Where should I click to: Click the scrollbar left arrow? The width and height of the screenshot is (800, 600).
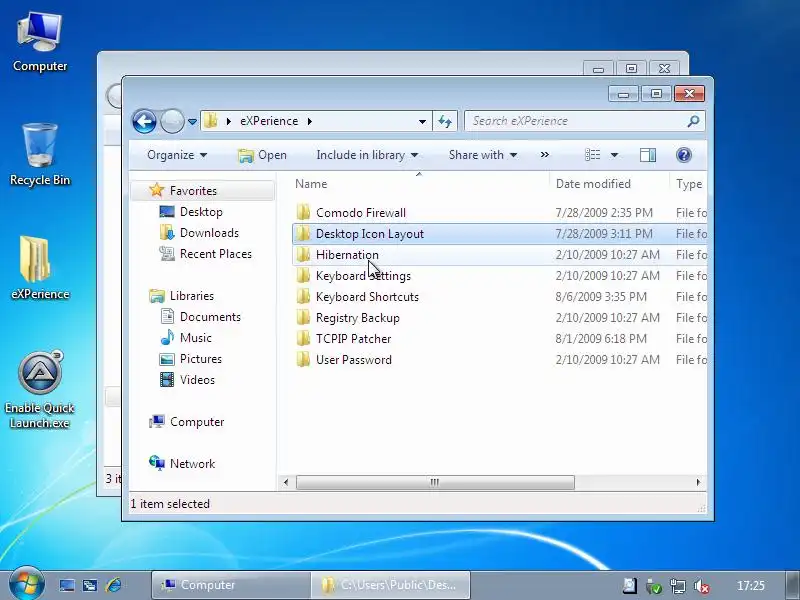(286, 482)
